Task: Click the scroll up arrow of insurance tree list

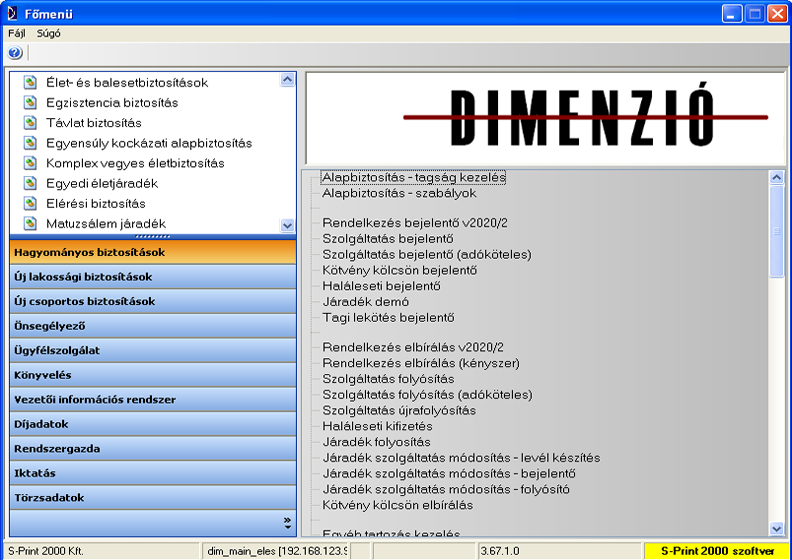Action: pos(288,79)
